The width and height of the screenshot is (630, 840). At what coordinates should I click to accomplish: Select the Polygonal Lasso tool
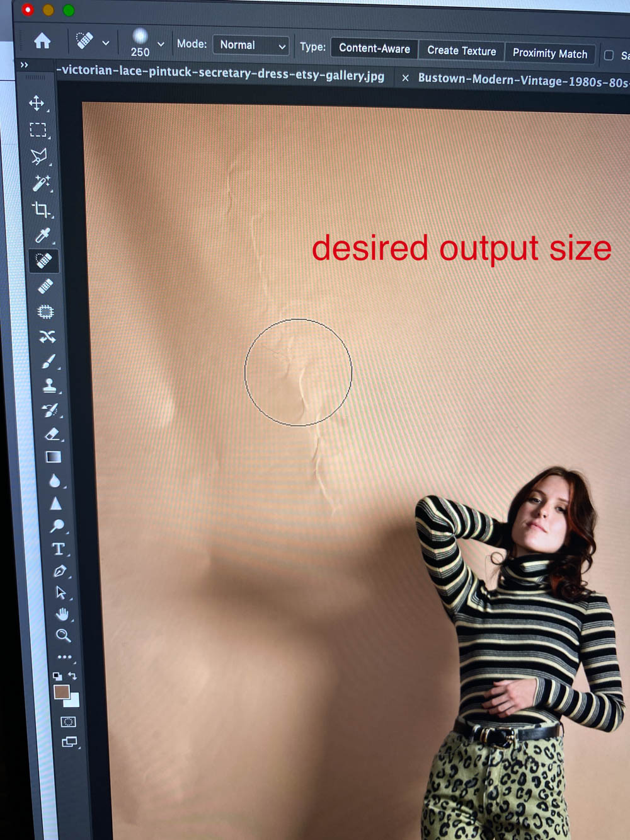pyautogui.click(x=39, y=156)
